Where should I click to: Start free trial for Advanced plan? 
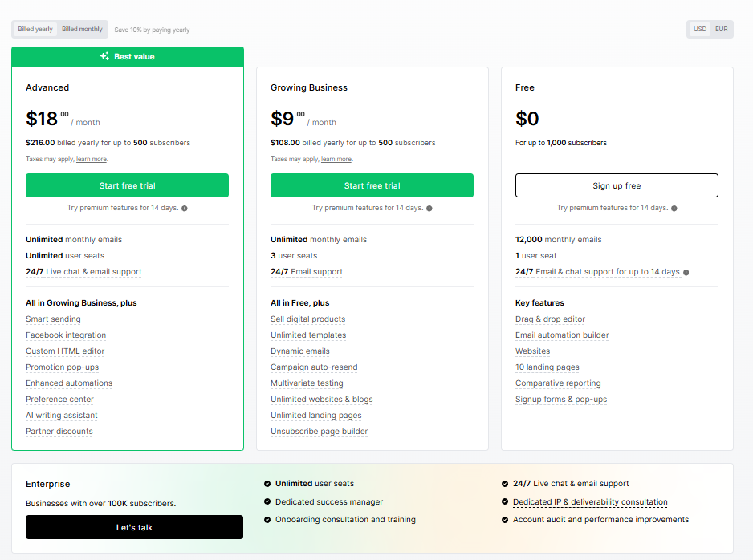coord(127,185)
